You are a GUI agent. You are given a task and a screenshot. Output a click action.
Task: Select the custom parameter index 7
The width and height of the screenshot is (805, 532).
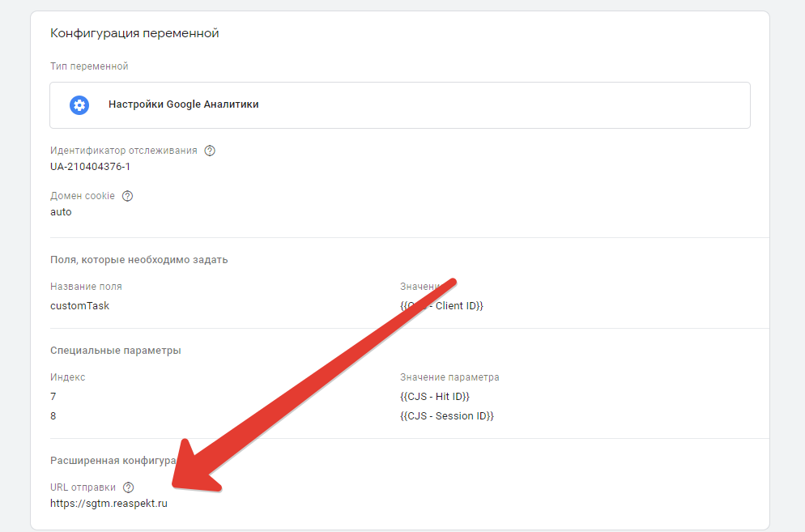point(53,397)
